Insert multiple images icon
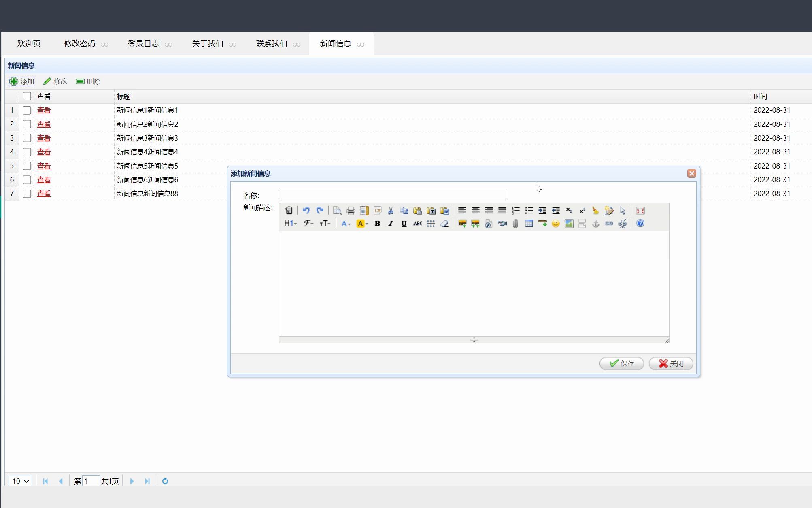 (x=475, y=224)
